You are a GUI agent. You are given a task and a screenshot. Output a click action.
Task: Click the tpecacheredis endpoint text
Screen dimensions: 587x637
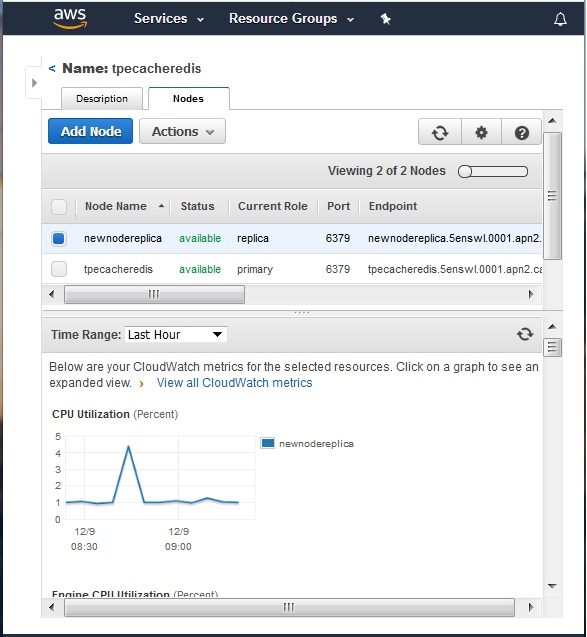click(455, 269)
